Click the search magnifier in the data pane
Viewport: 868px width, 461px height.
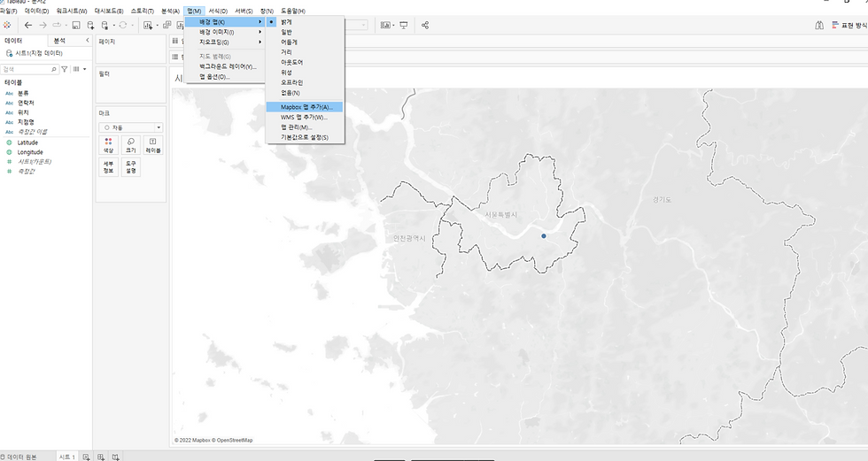(x=54, y=69)
